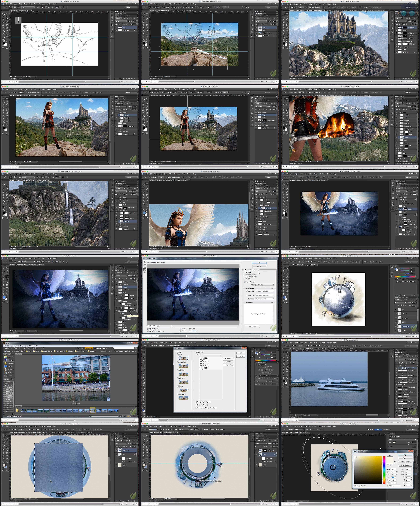
Task: Open Filter menu in 19-Additional Effects window
Action: [315, 426]
